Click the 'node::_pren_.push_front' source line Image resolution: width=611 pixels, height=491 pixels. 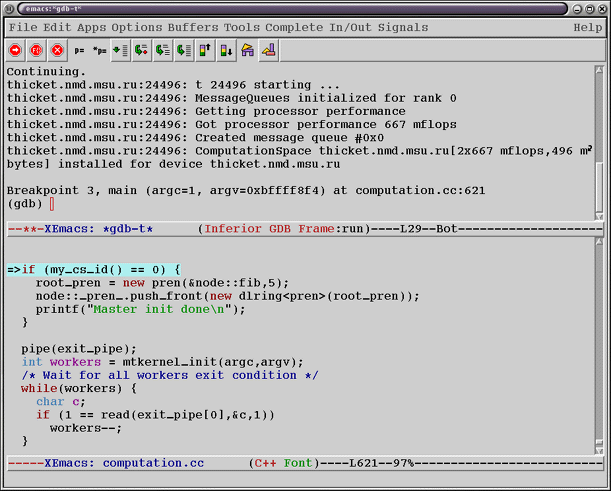point(228,296)
